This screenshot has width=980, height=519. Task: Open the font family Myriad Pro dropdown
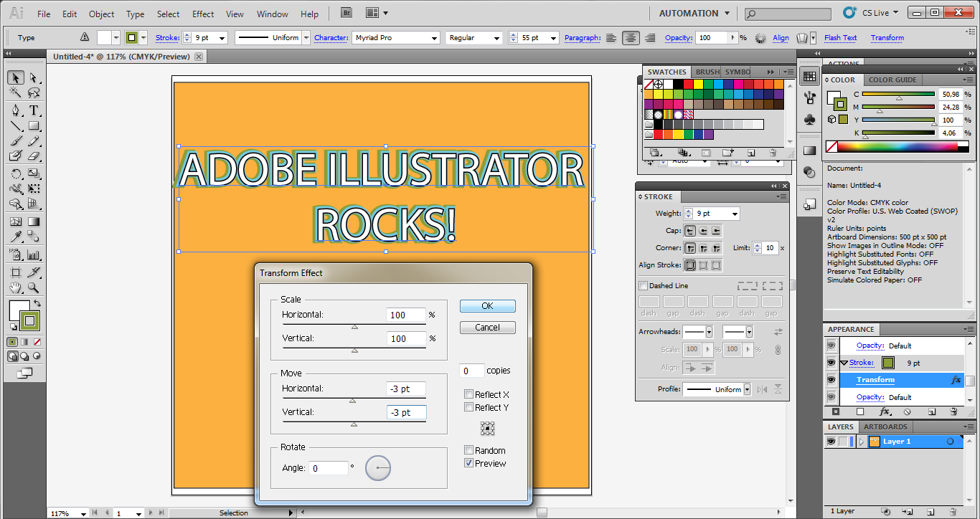pyautogui.click(x=434, y=38)
